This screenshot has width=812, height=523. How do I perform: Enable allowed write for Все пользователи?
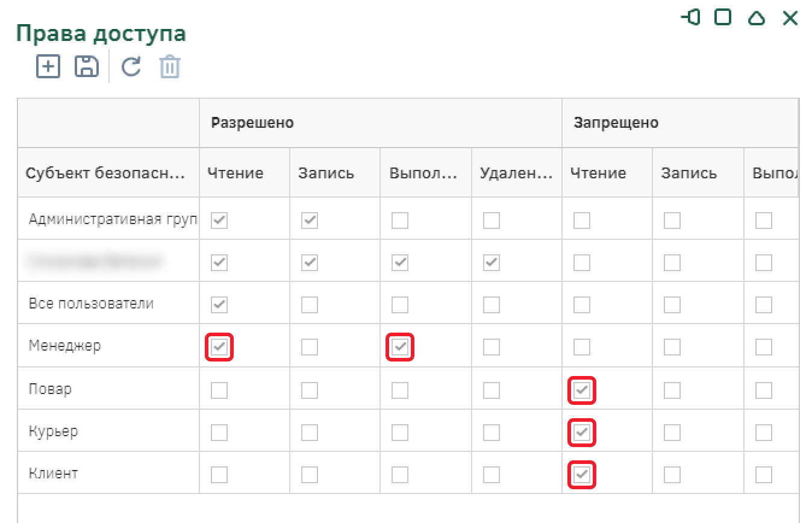[x=310, y=305]
